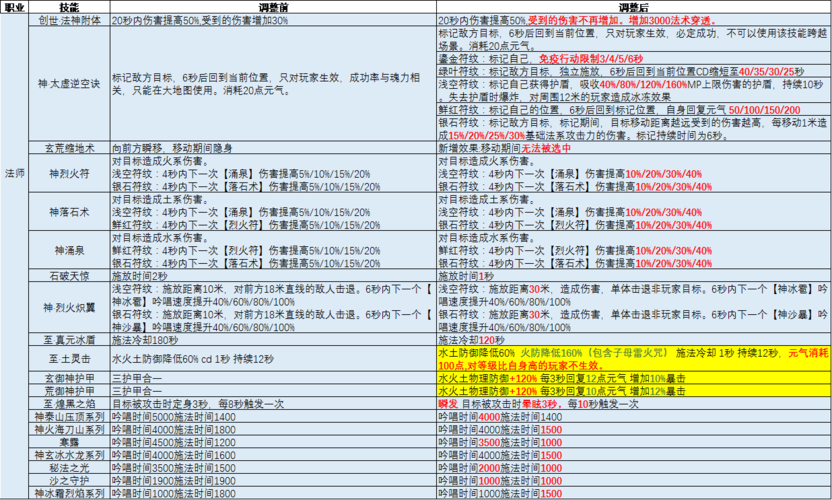The width and height of the screenshot is (832, 500).
Task: Click 水火土防御降低60% cd 1秒 cell
Action: click(273, 359)
